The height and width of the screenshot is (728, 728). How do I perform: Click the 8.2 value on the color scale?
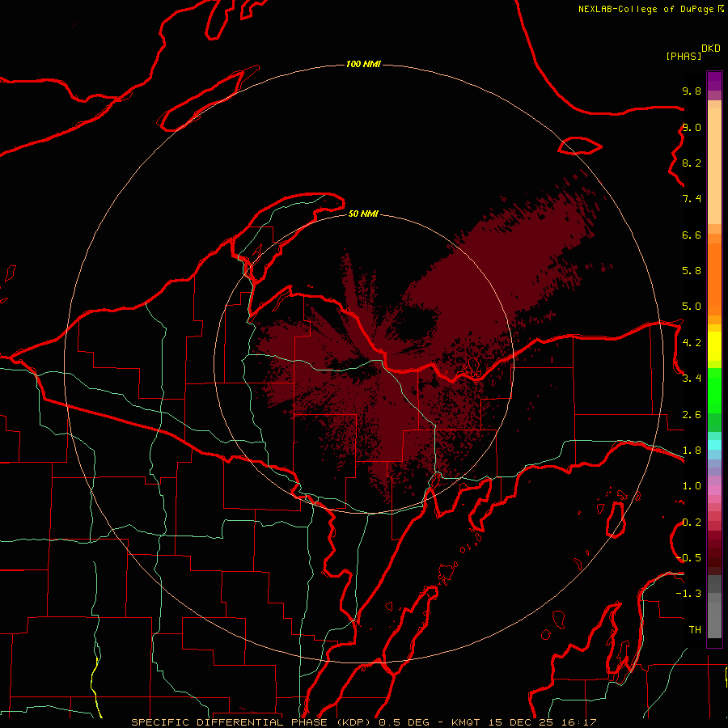click(x=692, y=163)
